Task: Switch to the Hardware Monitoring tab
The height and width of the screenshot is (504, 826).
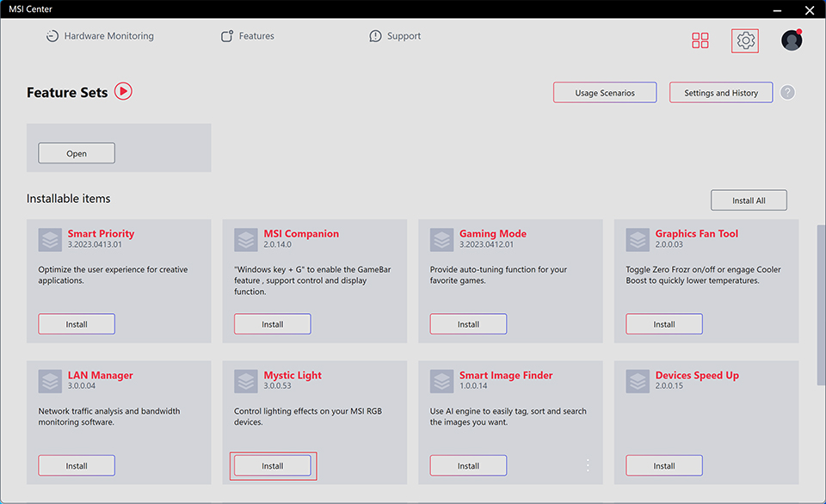Action: point(100,36)
